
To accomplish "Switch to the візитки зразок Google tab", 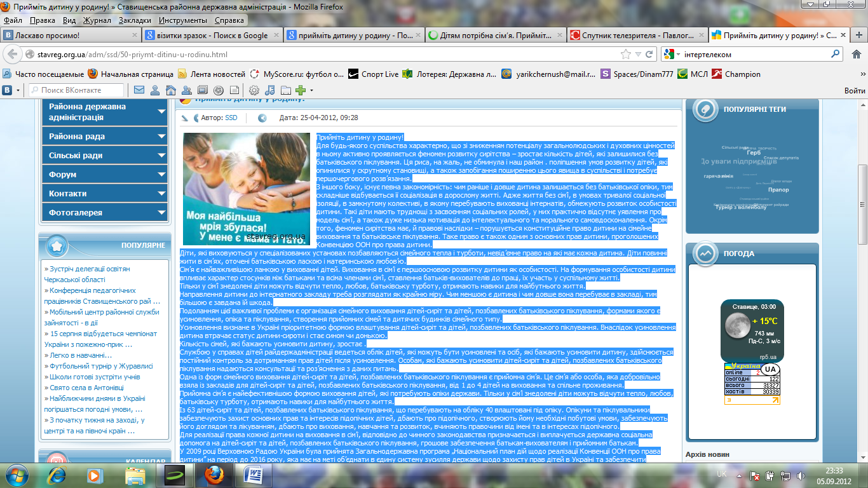I will (x=213, y=36).
